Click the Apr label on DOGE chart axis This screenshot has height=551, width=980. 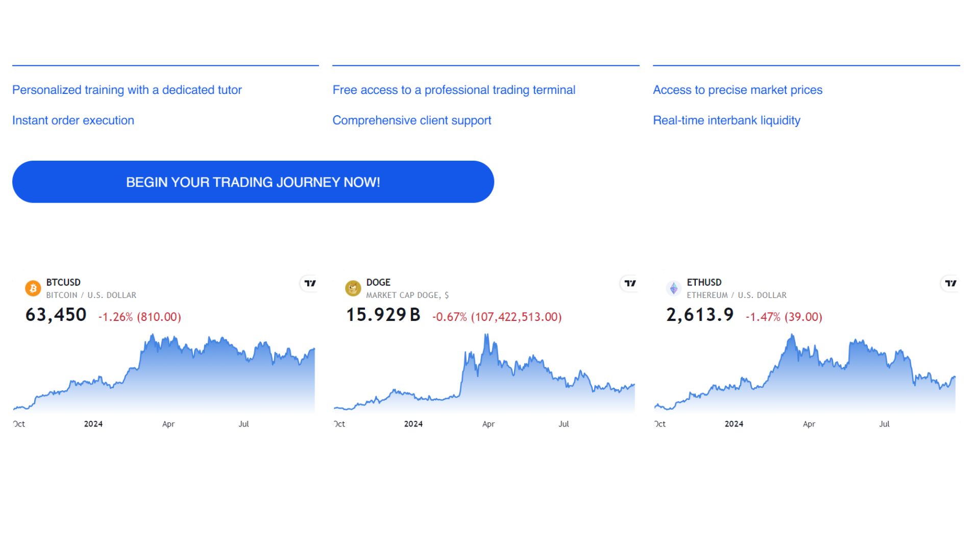coord(488,424)
